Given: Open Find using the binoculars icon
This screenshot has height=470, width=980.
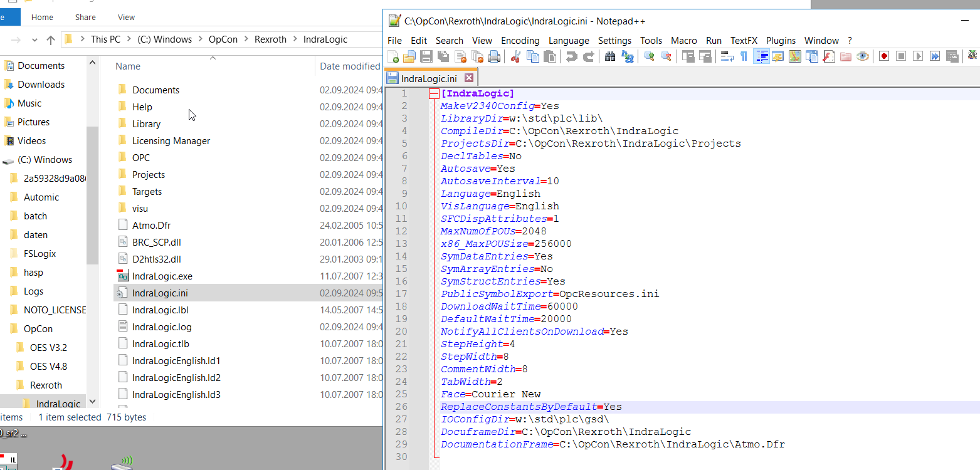Looking at the screenshot, I should coord(610,56).
